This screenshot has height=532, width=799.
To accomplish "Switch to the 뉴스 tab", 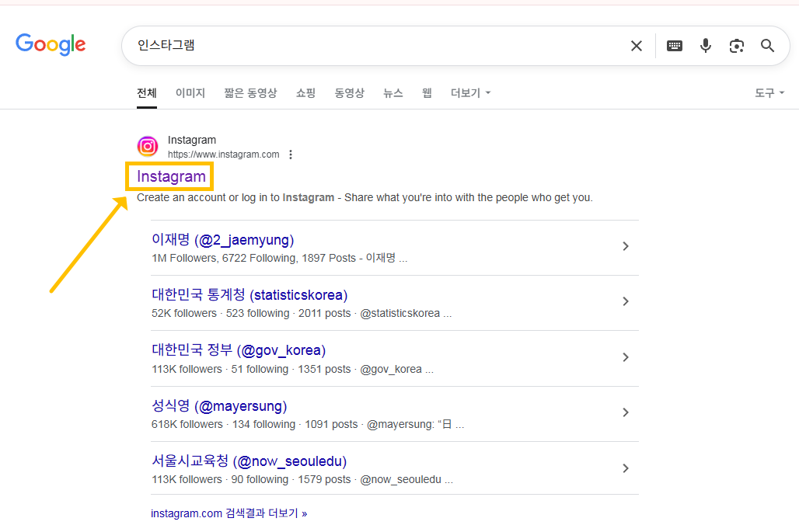I will tap(393, 93).
